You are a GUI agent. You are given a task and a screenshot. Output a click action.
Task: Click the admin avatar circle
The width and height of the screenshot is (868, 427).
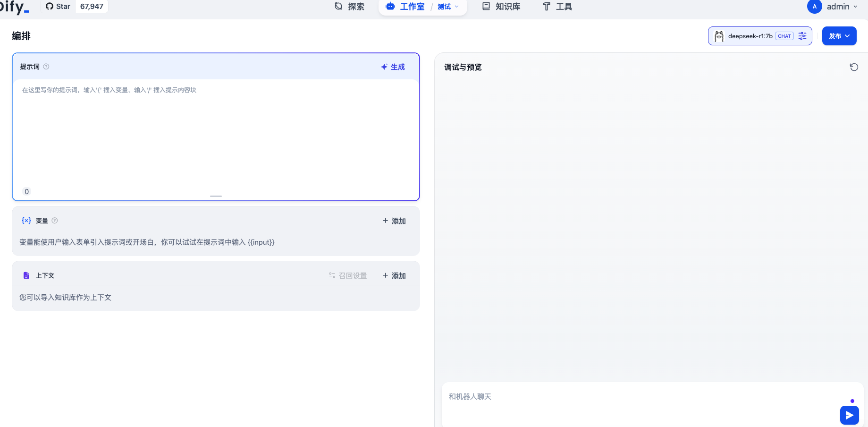[x=814, y=7]
